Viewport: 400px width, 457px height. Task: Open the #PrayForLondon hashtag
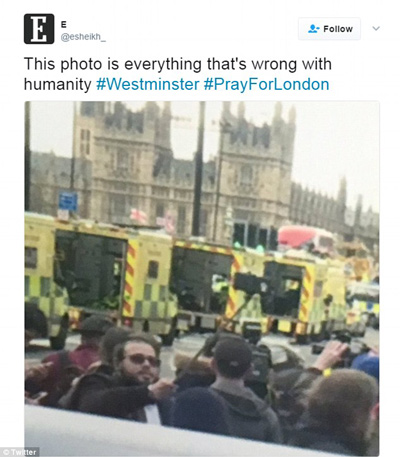click(266, 84)
